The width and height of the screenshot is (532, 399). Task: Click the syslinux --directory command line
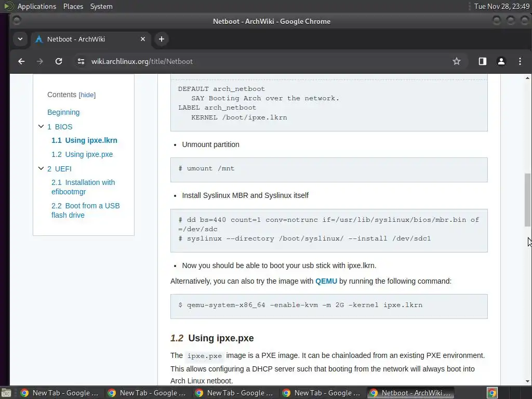304,238
